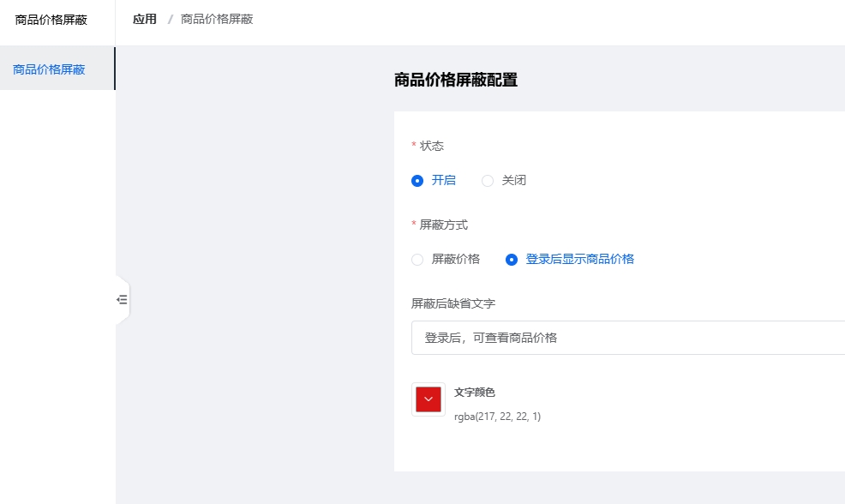Click the red asterisk beside 状态
Image resolution: width=845 pixels, height=504 pixels.
tap(414, 145)
